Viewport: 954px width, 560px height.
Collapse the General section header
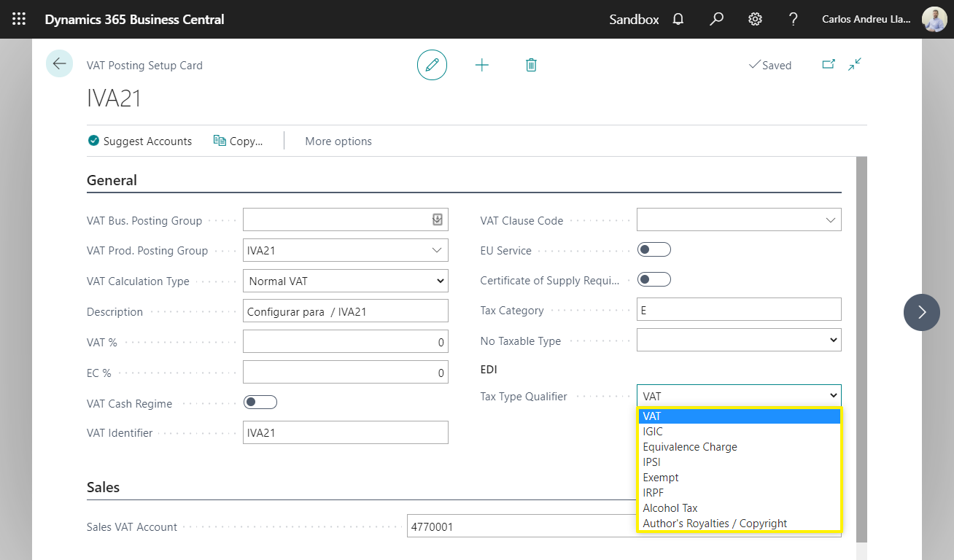pyautogui.click(x=112, y=180)
